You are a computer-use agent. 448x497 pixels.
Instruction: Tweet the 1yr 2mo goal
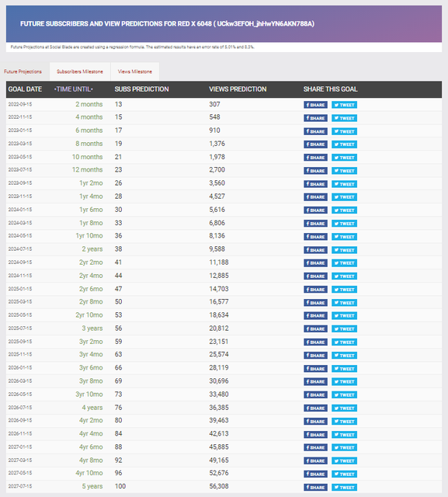pos(345,184)
